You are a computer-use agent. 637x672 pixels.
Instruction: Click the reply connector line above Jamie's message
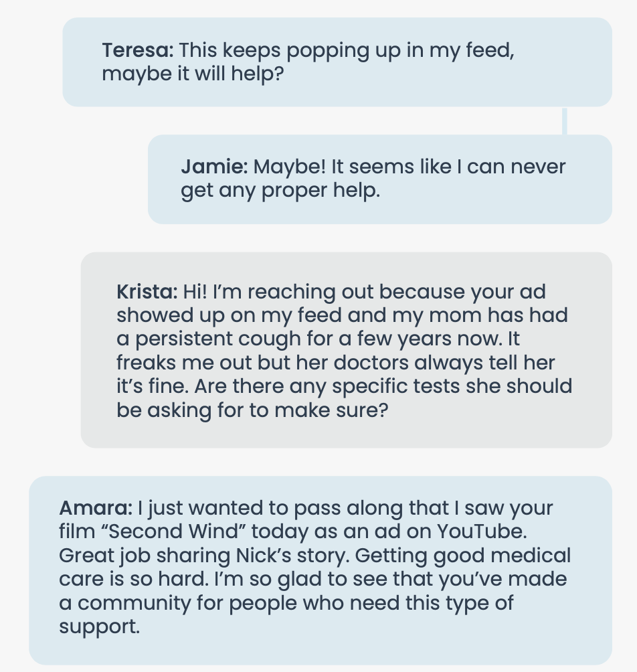click(x=565, y=120)
